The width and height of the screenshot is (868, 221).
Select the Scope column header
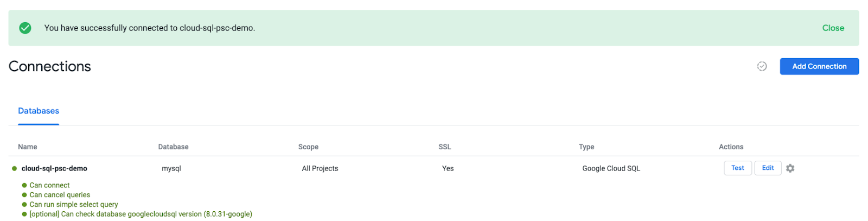coord(308,147)
